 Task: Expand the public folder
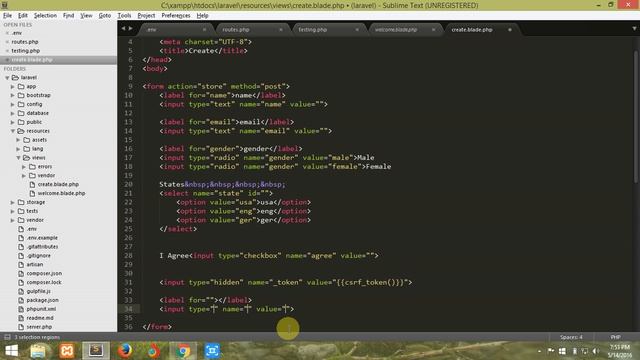(13, 122)
